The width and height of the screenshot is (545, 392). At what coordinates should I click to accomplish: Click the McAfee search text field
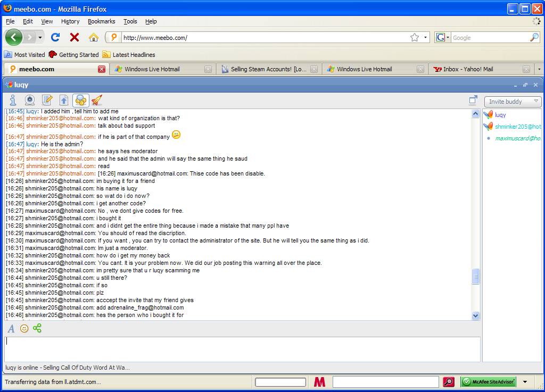click(x=386, y=382)
